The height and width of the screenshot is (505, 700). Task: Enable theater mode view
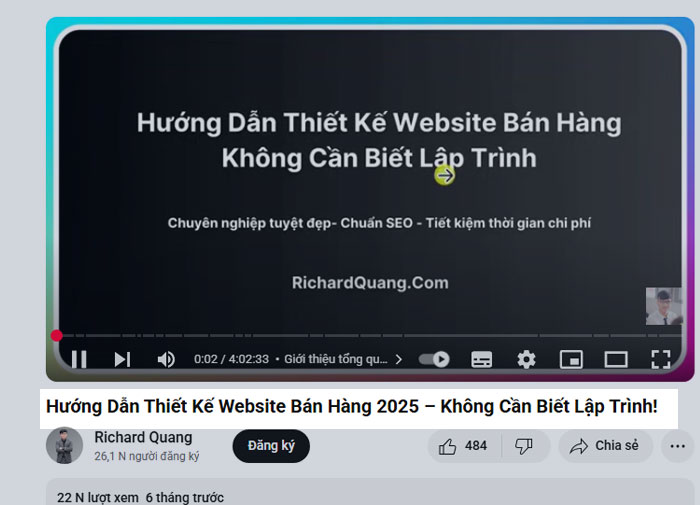pyautogui.click(x=616, y=359)
